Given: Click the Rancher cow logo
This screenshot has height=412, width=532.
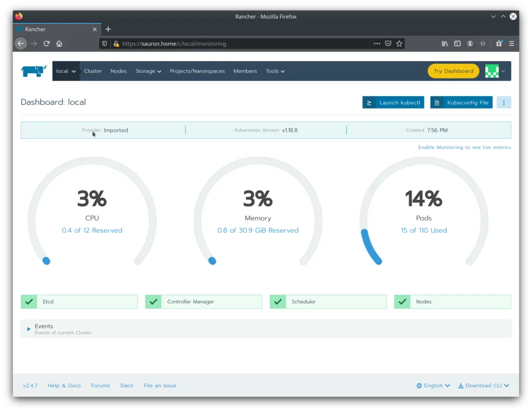Looking at the screenshot, I should [34, 71].
